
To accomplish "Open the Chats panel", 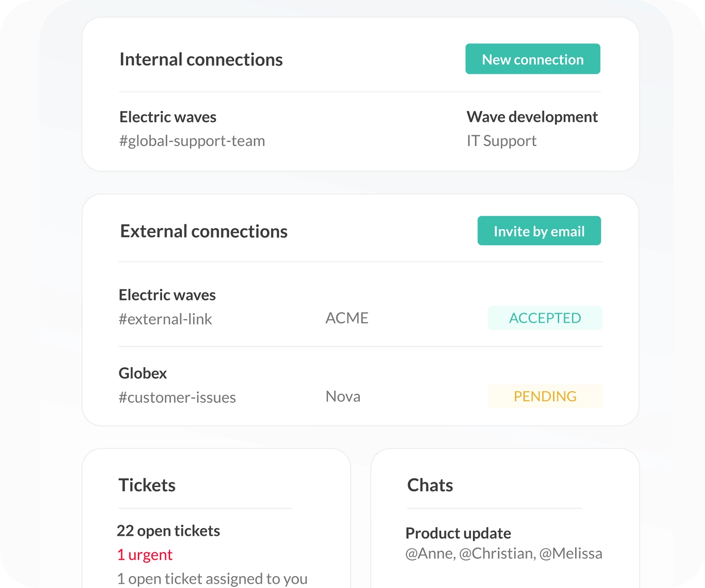I will (430, 485).
